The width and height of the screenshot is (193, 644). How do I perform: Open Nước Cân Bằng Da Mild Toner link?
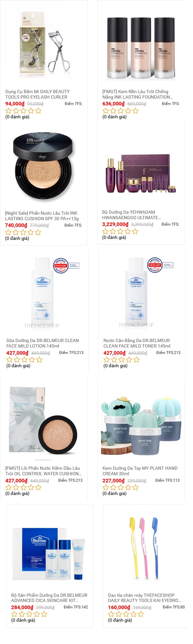137,343
